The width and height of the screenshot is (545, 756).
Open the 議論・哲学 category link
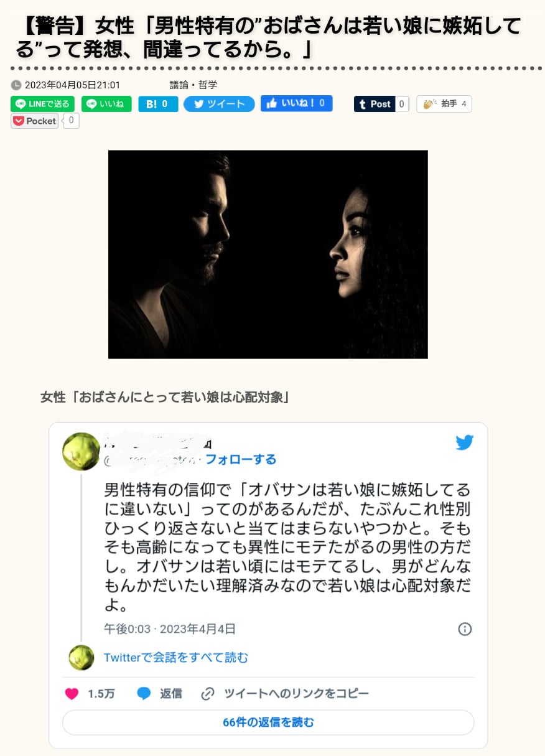(193, 85)
